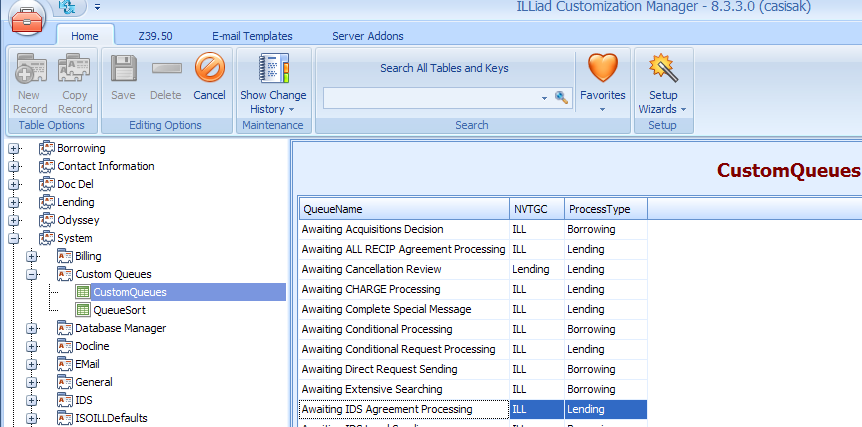
Task: Select Awaiting IDS Agreement Processing cell
Action: click(404, 409)
